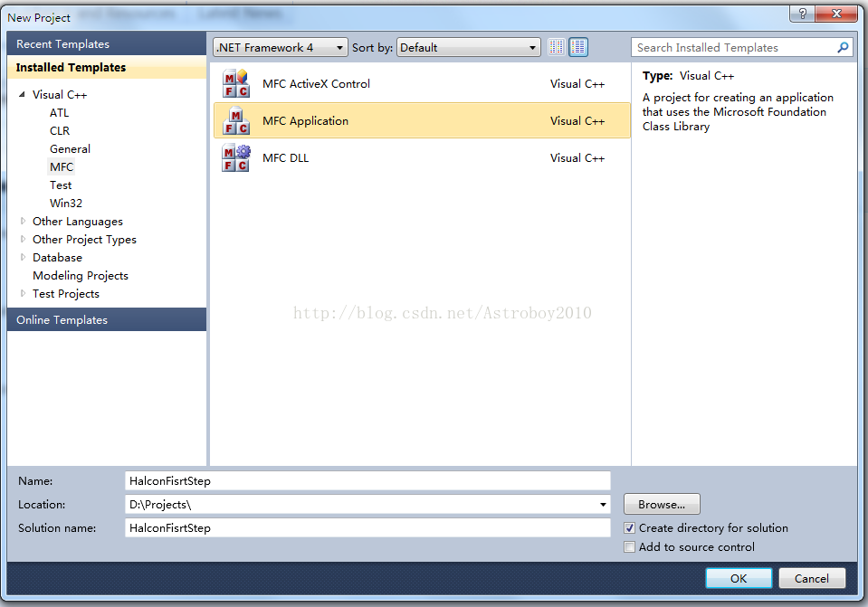Image resolution: width=868 pixels, height=607 pixels.
Task: Click the Name input field
Action: tap(367, 481)
